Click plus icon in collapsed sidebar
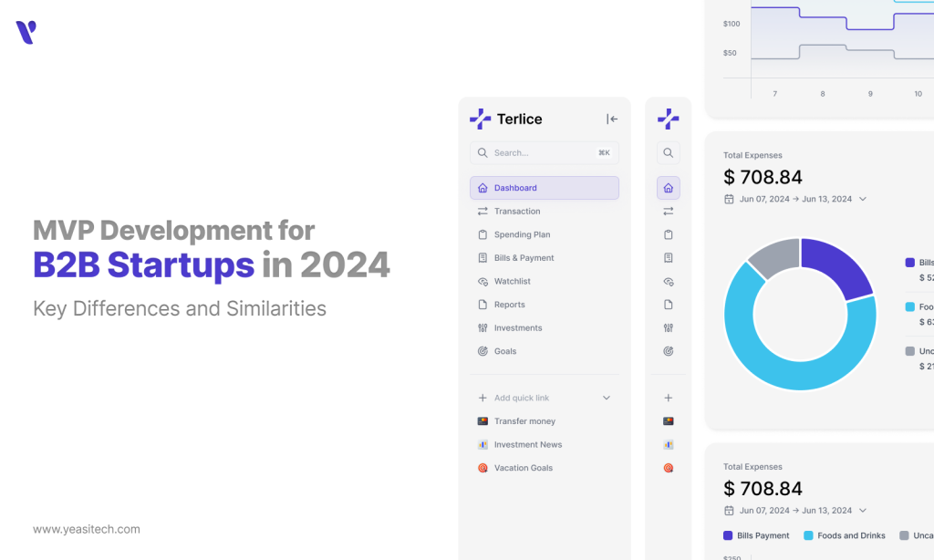 coord(669,398)
